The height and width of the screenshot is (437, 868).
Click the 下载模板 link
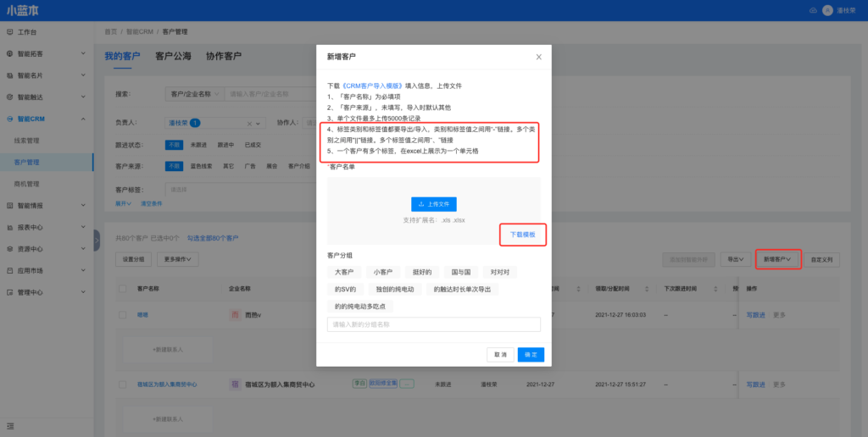(x=522, y=235)
